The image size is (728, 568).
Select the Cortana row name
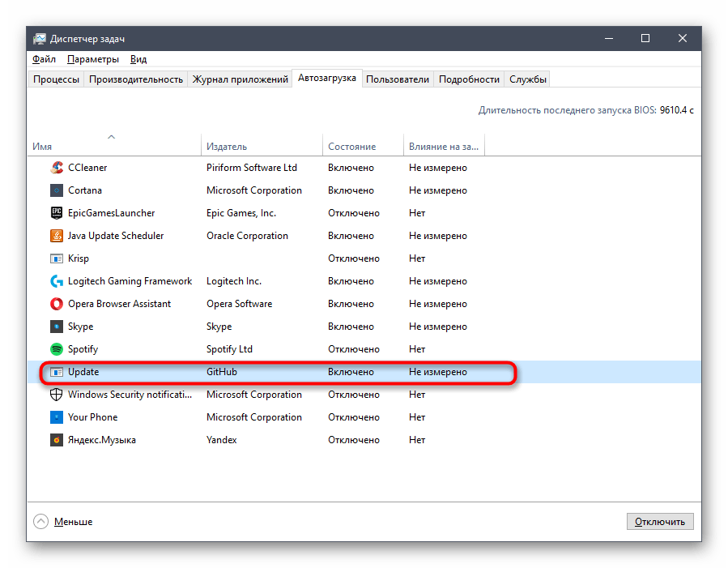point(85,190)
